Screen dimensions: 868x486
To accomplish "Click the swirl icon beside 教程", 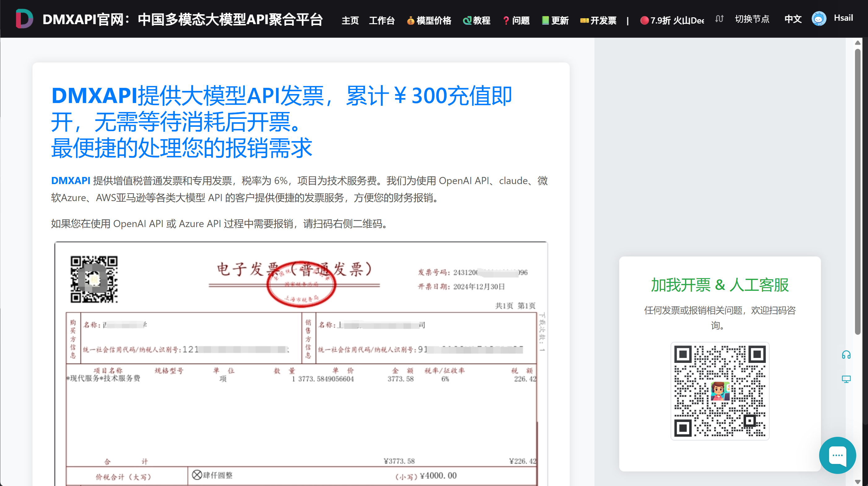I will coord(467,20).
